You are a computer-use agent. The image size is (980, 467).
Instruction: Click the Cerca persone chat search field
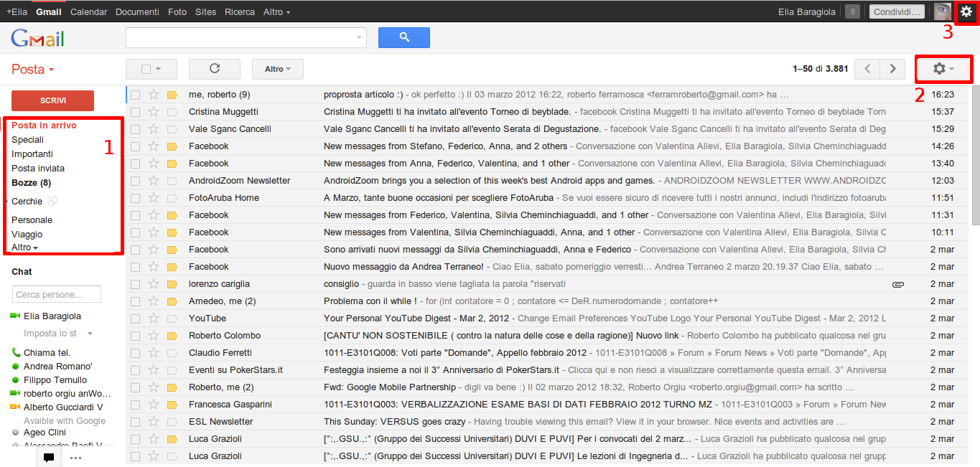click(57, 294)
